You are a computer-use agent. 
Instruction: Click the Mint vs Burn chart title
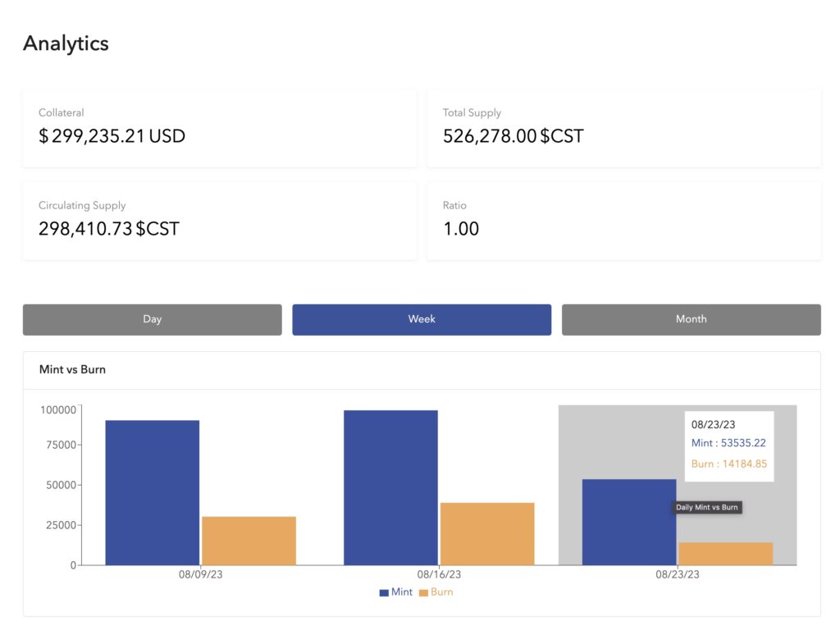(72, 370)
